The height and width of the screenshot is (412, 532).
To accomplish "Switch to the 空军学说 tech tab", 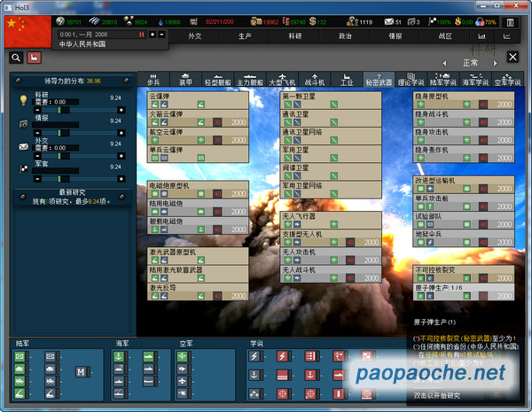I will pos(507,80).
